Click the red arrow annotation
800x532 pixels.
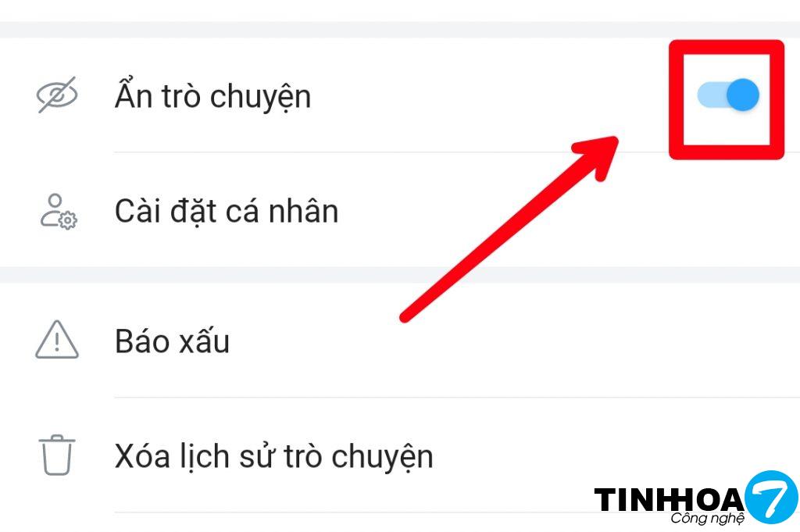coord(509,229)
